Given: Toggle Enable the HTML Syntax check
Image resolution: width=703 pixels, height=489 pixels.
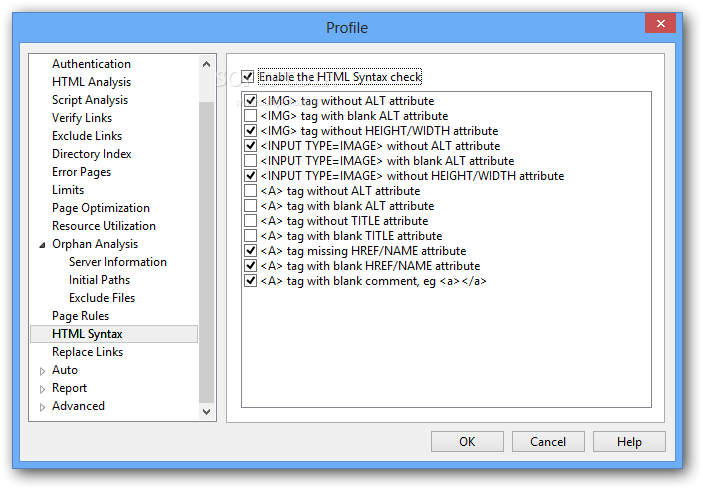Looking at the screenshot, I should coord(247,77).
